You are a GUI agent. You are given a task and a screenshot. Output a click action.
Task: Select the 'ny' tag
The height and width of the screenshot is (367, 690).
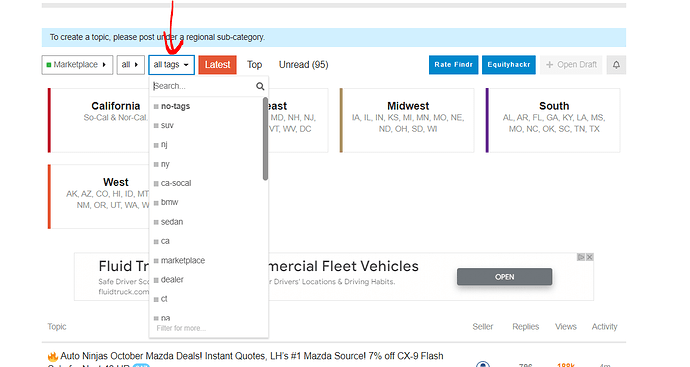(209, 164)
